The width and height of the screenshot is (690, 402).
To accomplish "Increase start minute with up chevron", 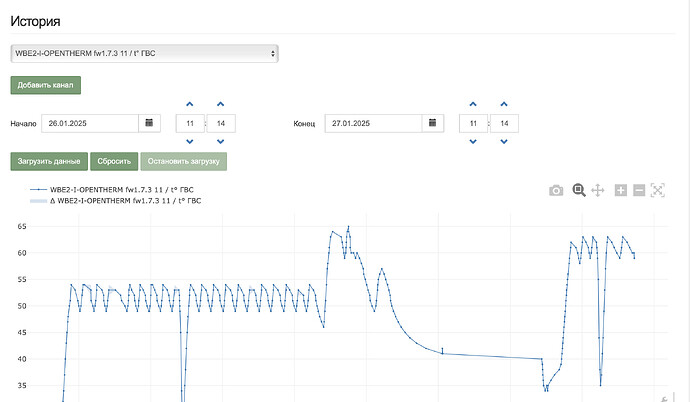I will pos(220,104).
